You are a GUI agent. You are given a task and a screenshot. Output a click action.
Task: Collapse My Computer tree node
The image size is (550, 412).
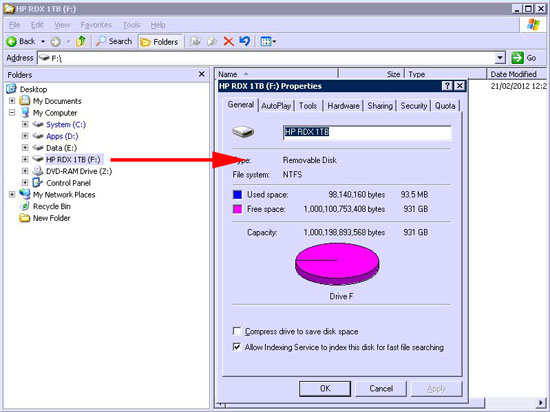[12, 113]
